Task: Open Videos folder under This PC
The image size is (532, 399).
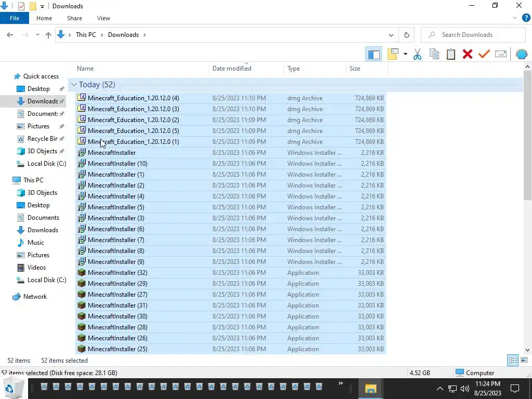Action: point(36,268)
